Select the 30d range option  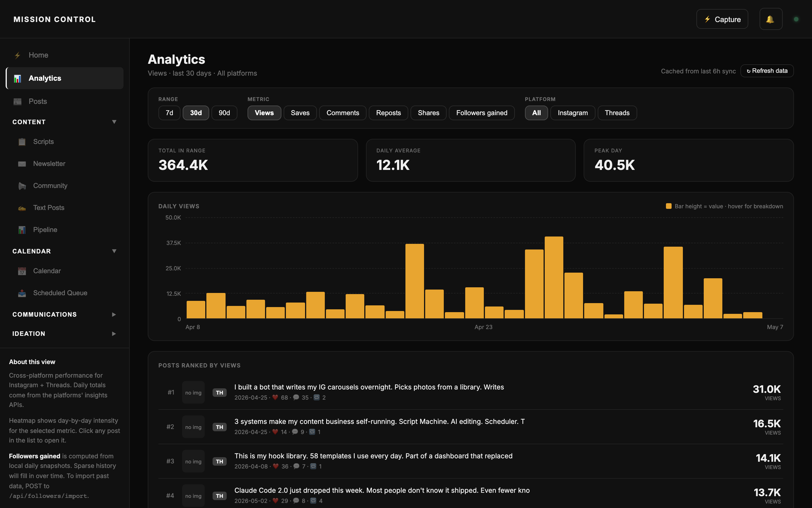(196, 113)
